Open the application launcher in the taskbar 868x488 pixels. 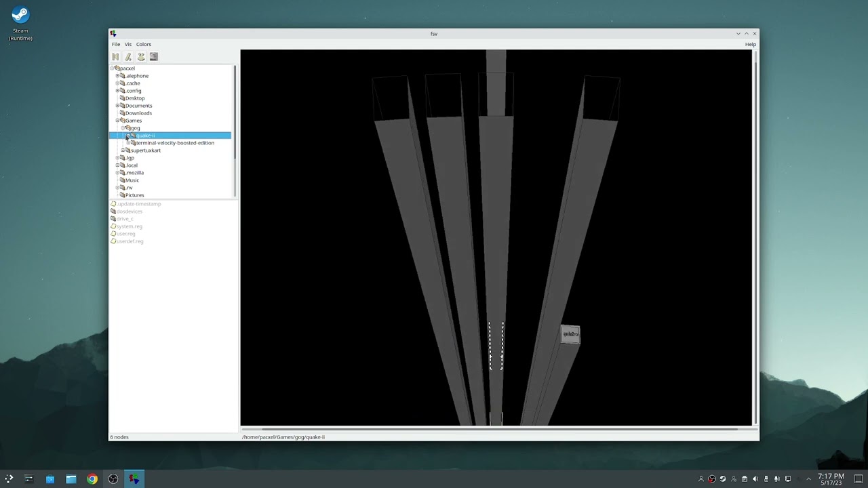pos(9,479)
